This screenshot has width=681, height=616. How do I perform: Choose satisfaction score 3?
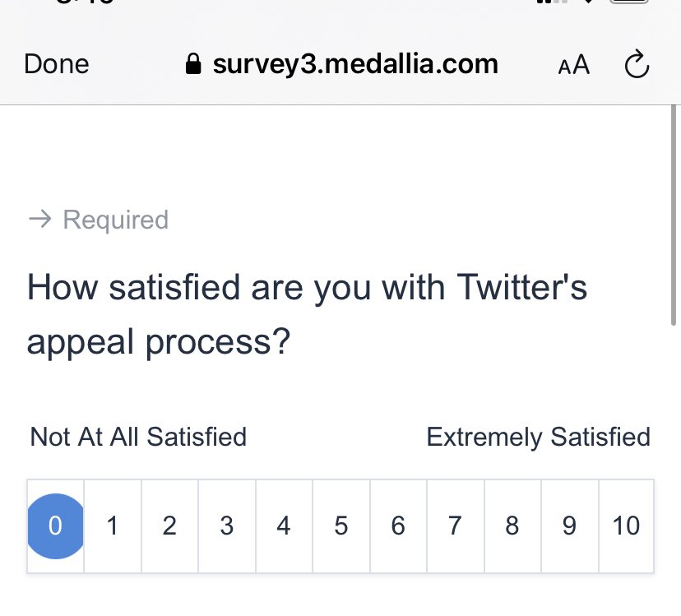(x=227, y=526)
